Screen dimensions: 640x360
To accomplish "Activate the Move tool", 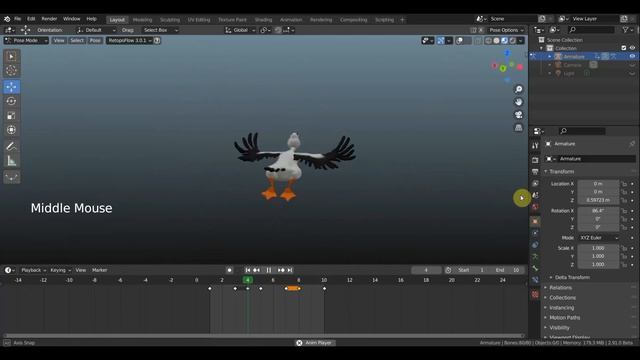I will coord(11,87).
